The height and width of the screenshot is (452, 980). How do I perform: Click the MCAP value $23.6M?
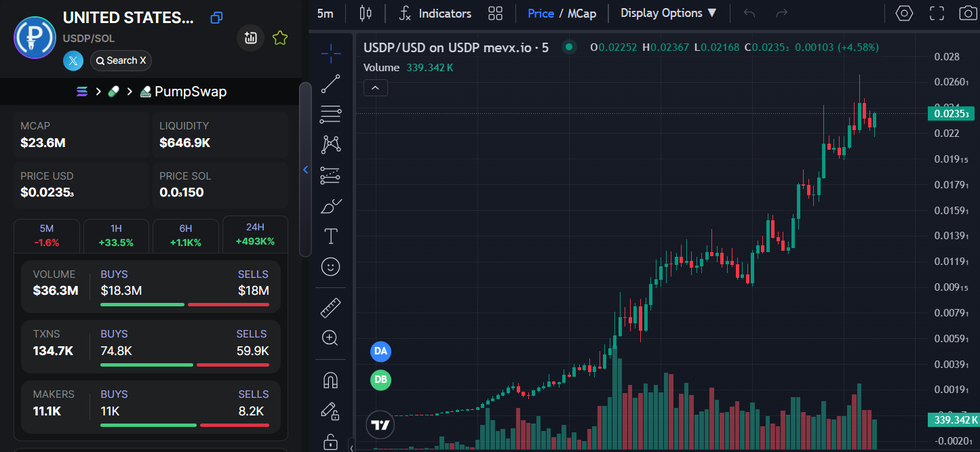tap(43, 143)
